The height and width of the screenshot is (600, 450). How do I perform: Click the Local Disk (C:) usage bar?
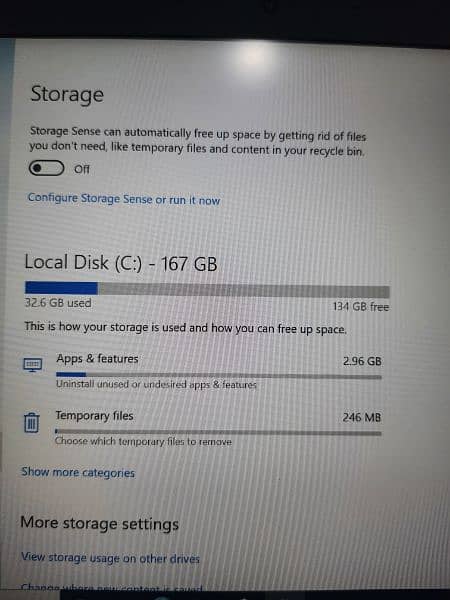pyautogui.click(x=207, y=289)
